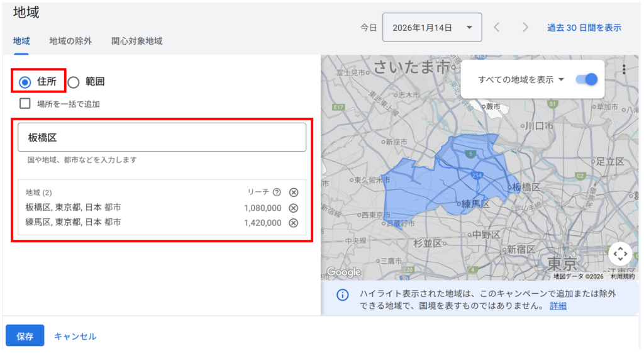The width and height of the screenshot is (644, 353).
Task: Go to previous date with left arrow
Action: [x=497, y=28]
